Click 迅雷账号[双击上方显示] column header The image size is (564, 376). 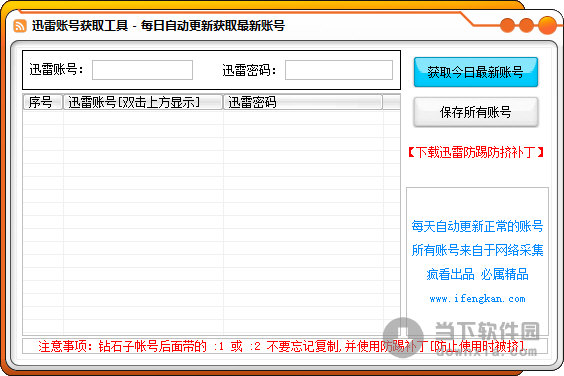pos(143,102)
